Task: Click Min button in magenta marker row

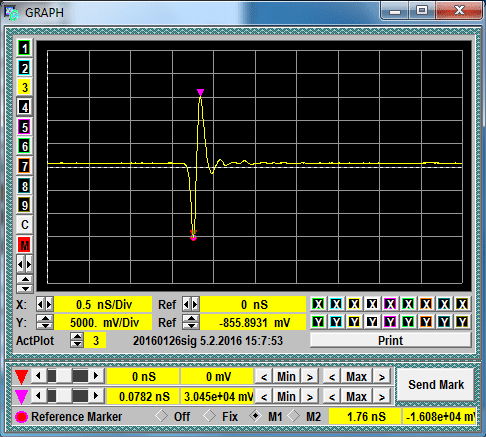Action: (x=286, y=396)
